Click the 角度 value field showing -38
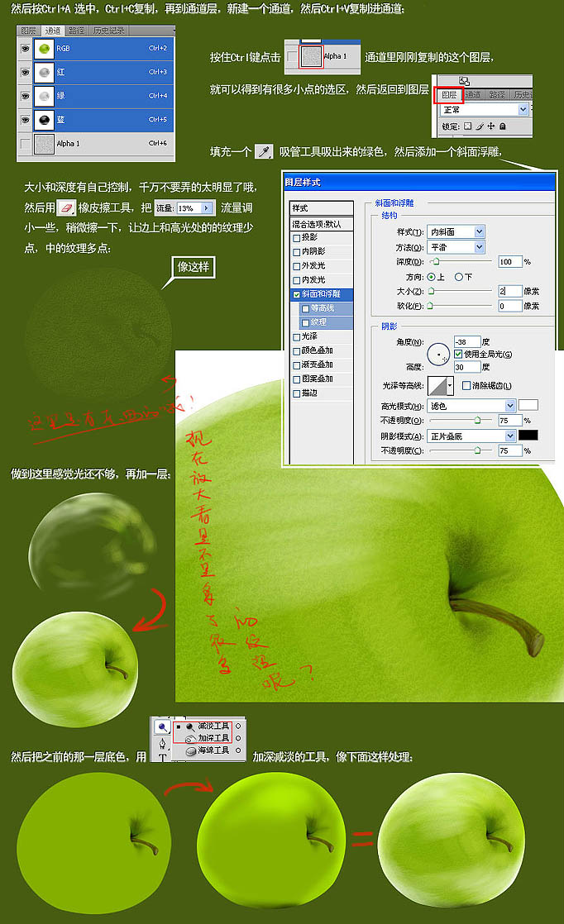This screenshot has width=564, height=924. point(466,342)
